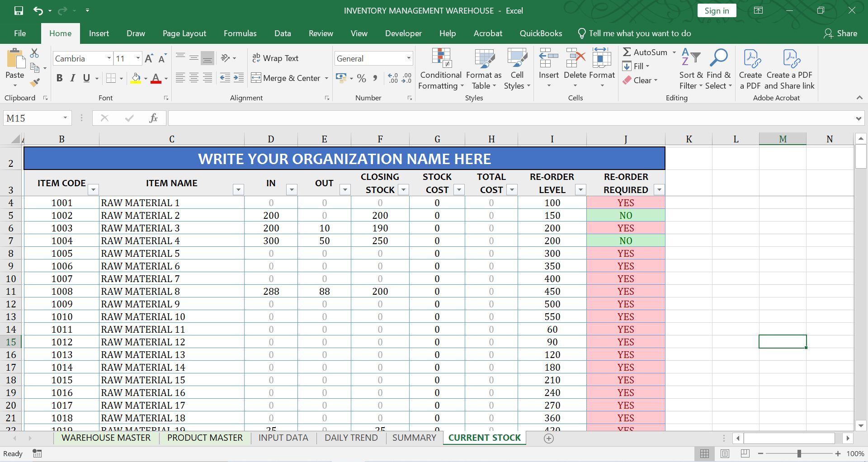Select the Percent Style icon
868x462 pixels.
click(x=361, y=78)
